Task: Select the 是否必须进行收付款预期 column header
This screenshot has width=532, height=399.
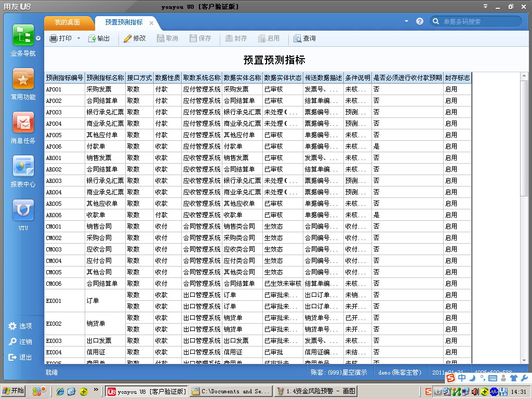Action: pos(407,78)
